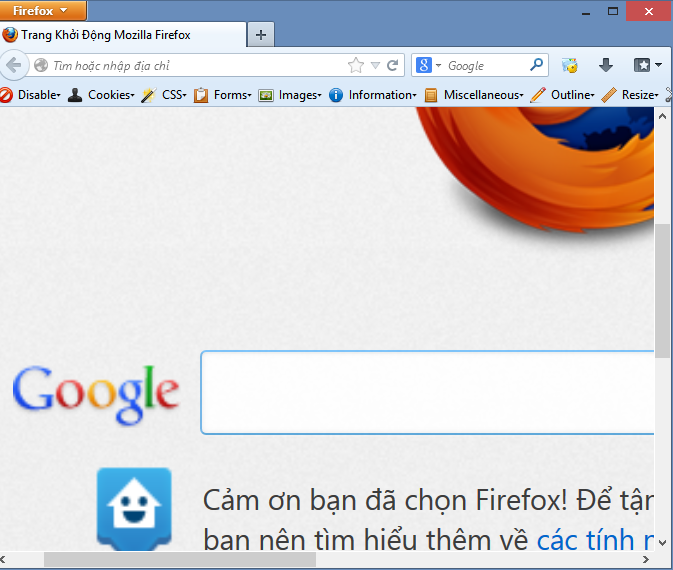Image resolution: width=673 pixels, height=570 pixels.
Task: Bookmark this page with the star icon
Action: pyautogui.click(x=356, y=65)
